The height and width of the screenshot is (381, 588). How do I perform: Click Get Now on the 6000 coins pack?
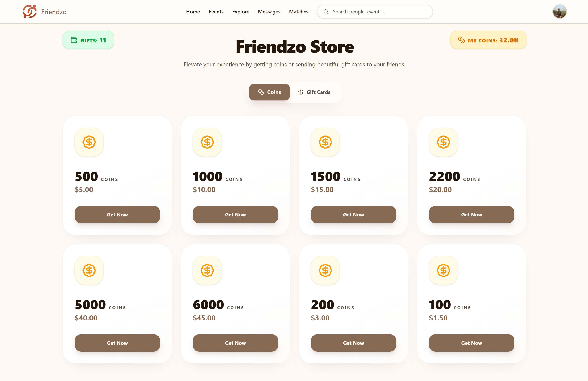(x=235, y=343)
